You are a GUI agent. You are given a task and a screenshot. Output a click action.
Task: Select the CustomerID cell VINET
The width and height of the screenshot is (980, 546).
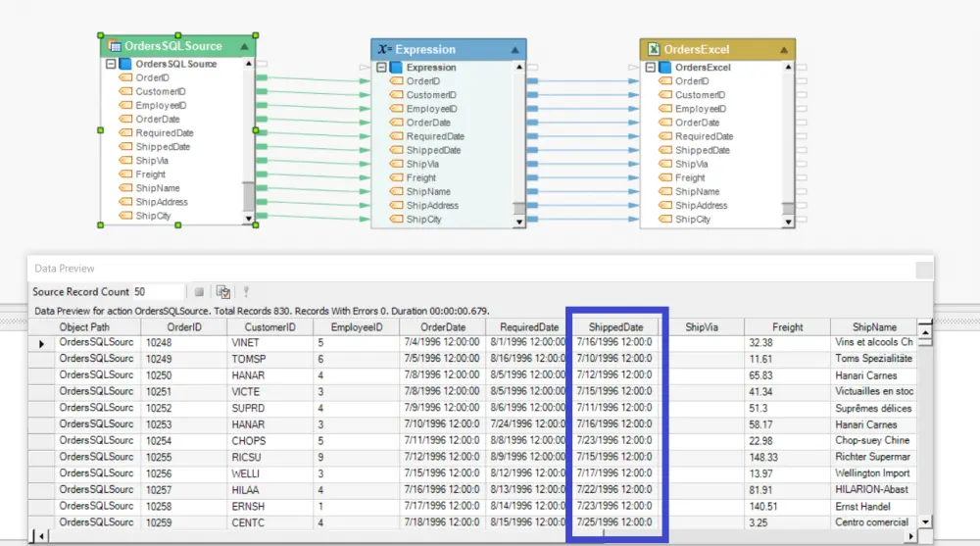click(x=270, y=343)
